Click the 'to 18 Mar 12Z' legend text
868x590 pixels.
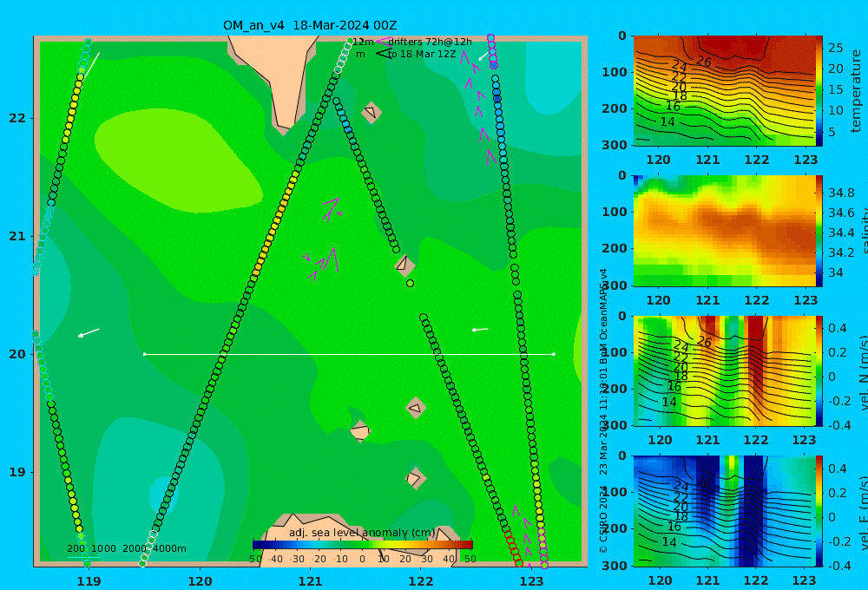point(422,55)
